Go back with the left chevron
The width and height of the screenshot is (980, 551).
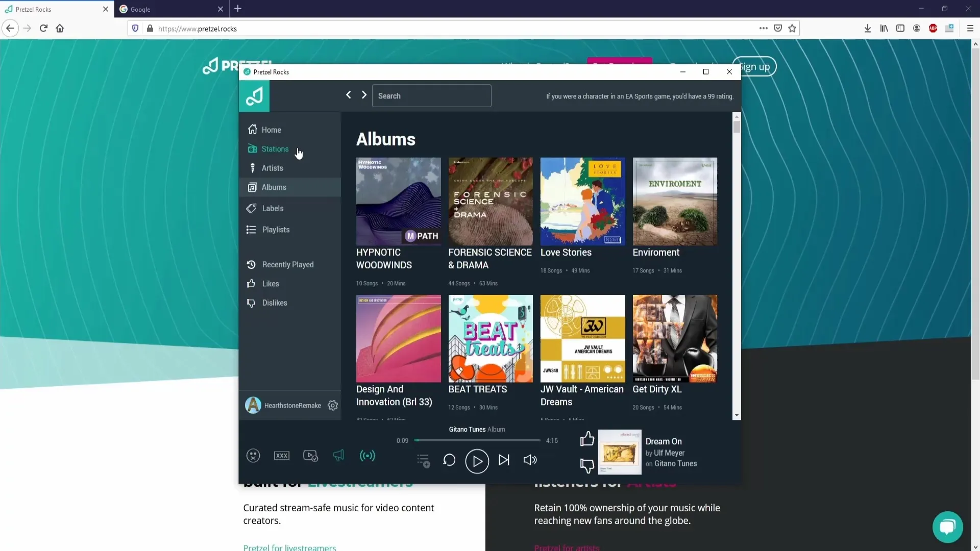pos(349,95)
